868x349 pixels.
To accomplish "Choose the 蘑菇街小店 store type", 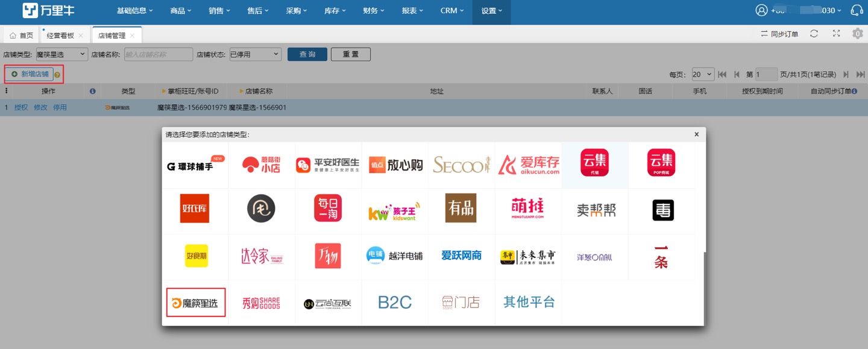I will [x=262, y=165].
